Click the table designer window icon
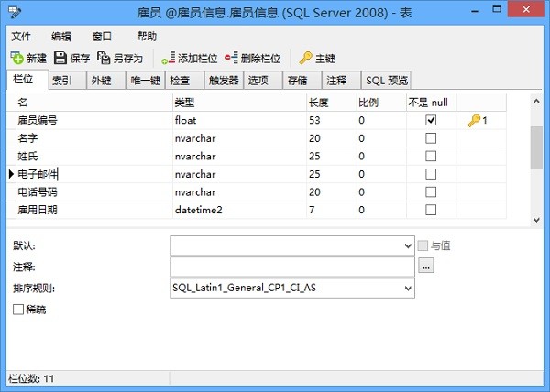550x392 pixels. [15, 13]
